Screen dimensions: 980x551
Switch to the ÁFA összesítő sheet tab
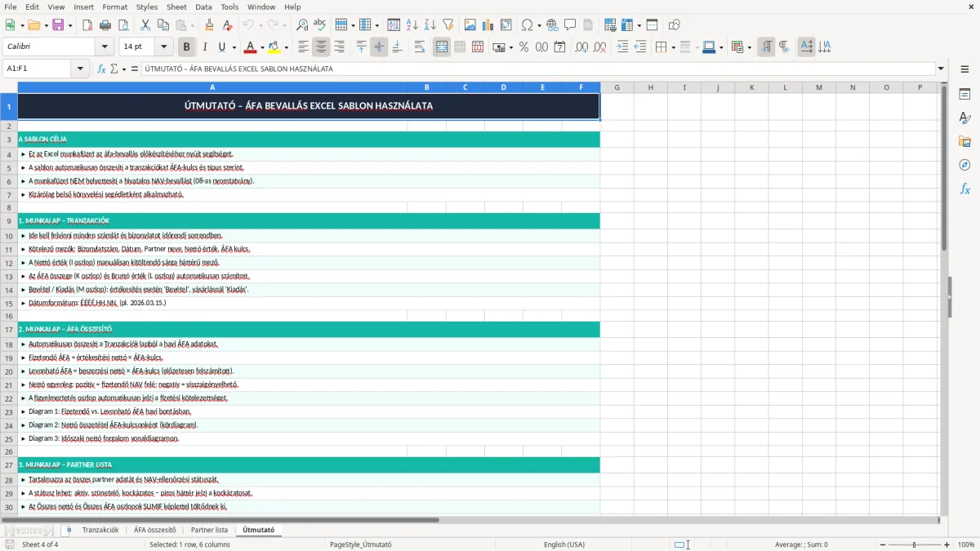click(x=155, y=530)
